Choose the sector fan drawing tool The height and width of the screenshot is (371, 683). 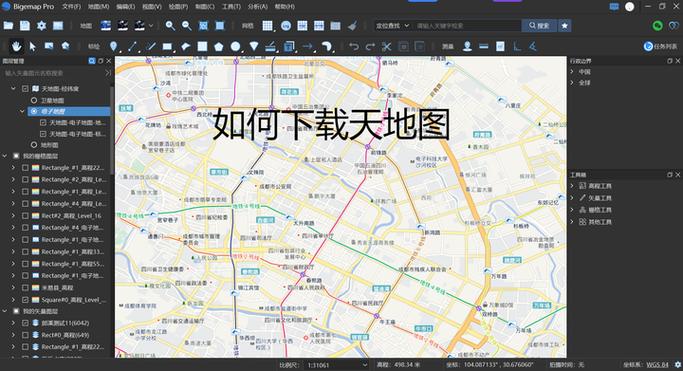coord(254,46)
